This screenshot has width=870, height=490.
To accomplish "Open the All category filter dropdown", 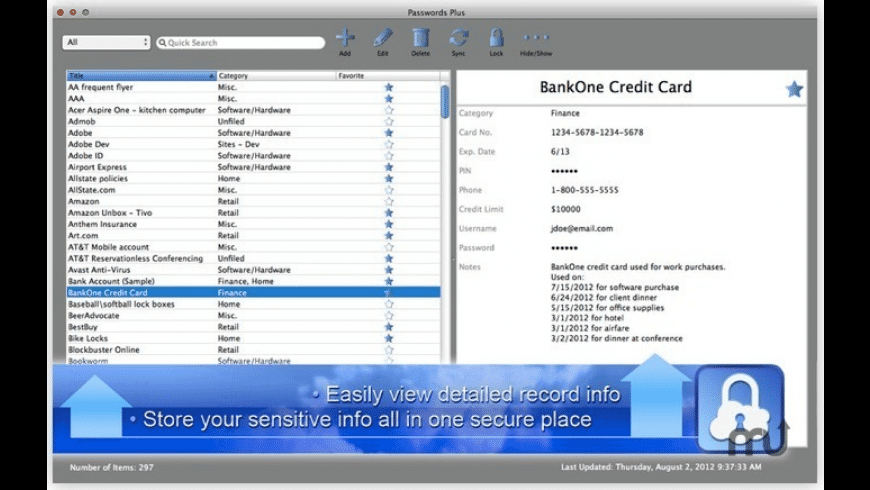I will (106, 42).
